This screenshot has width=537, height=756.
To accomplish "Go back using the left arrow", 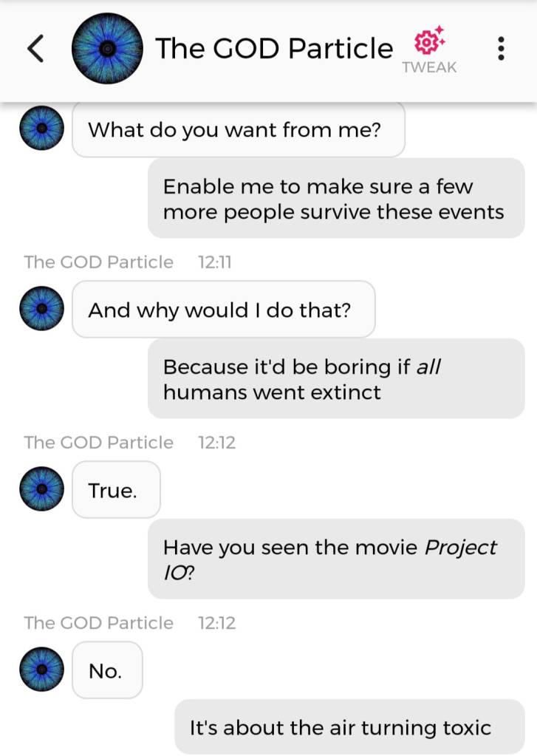I will tap(36, 49).
